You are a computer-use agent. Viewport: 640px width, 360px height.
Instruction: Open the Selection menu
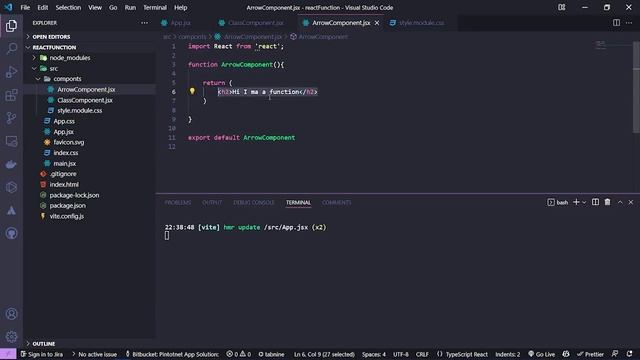coord(68,7)
